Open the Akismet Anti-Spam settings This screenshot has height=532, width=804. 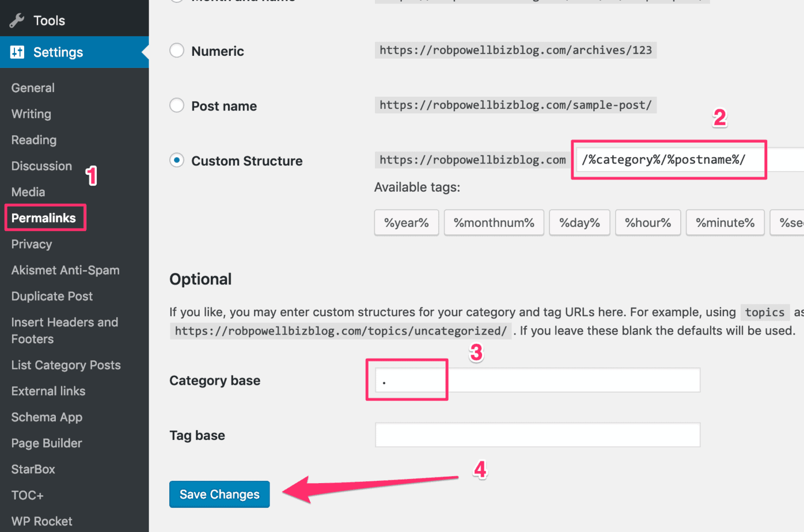64,270
